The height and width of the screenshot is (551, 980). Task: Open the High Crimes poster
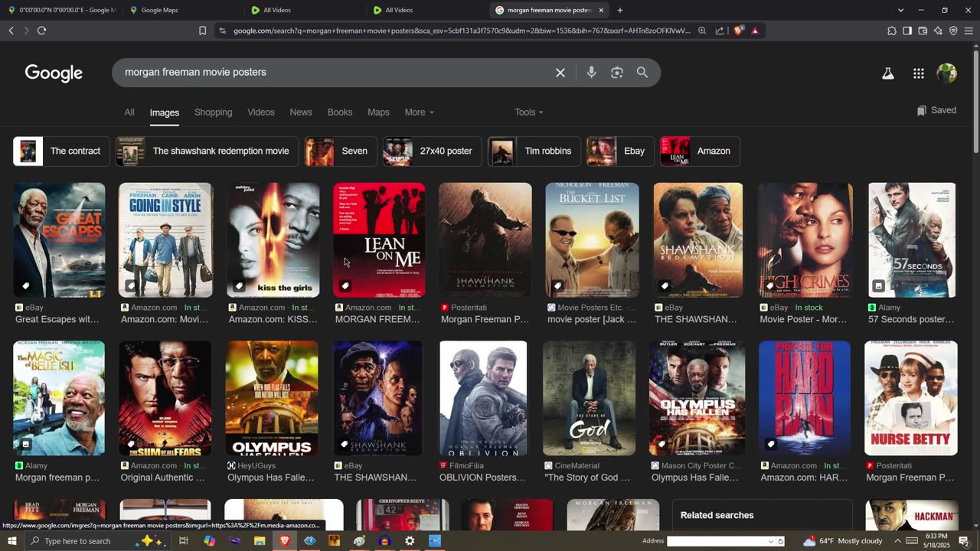pyautogui.click(x=805, y=240)
